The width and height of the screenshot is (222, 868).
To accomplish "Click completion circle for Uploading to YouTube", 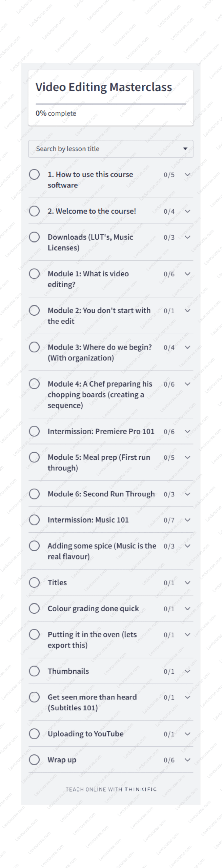I will [34, 734].
